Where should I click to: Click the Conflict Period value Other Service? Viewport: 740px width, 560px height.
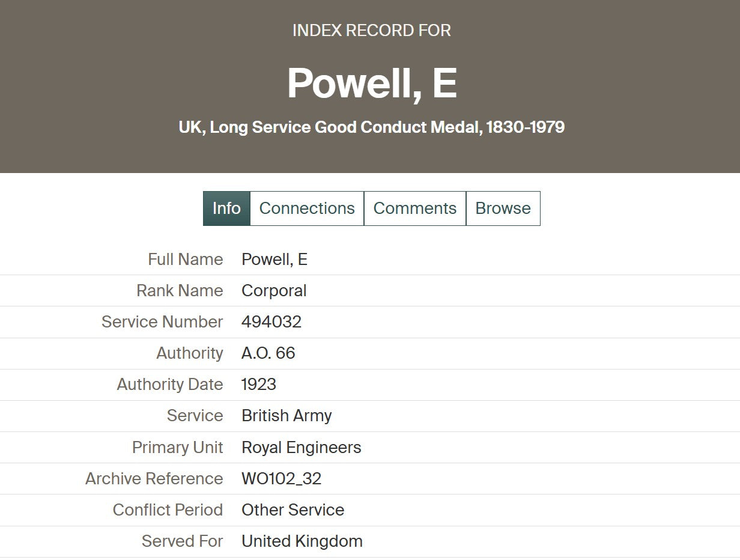[293, 510]
